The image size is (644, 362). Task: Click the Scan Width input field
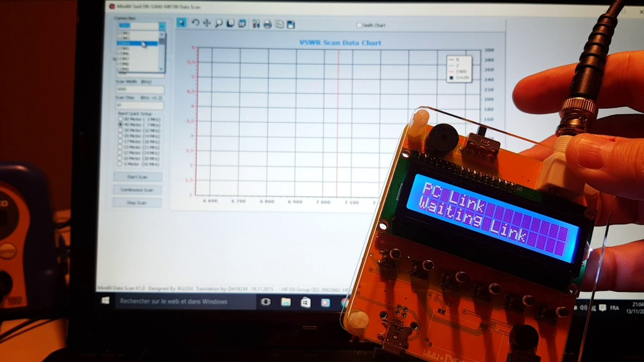pos(140,89)
